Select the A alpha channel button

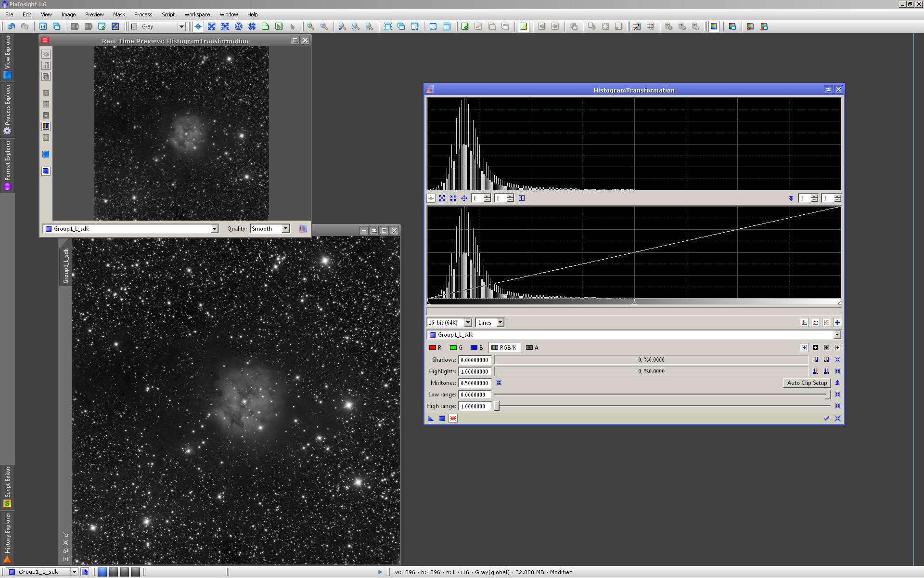(532, 348)
